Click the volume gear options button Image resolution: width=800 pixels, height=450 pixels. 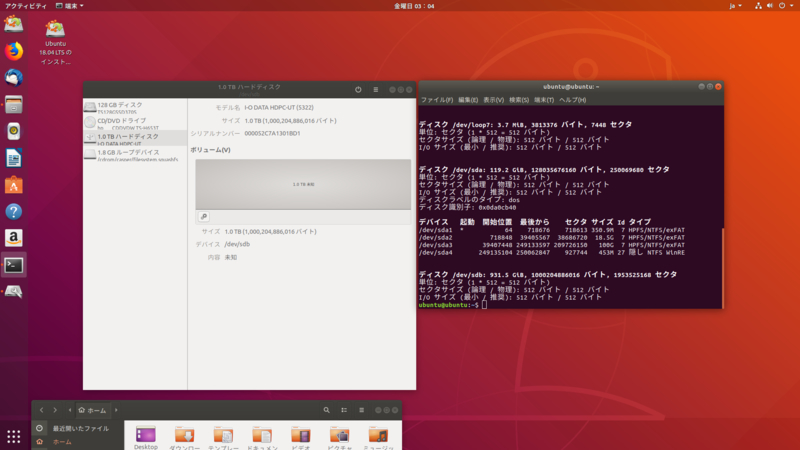204,217
